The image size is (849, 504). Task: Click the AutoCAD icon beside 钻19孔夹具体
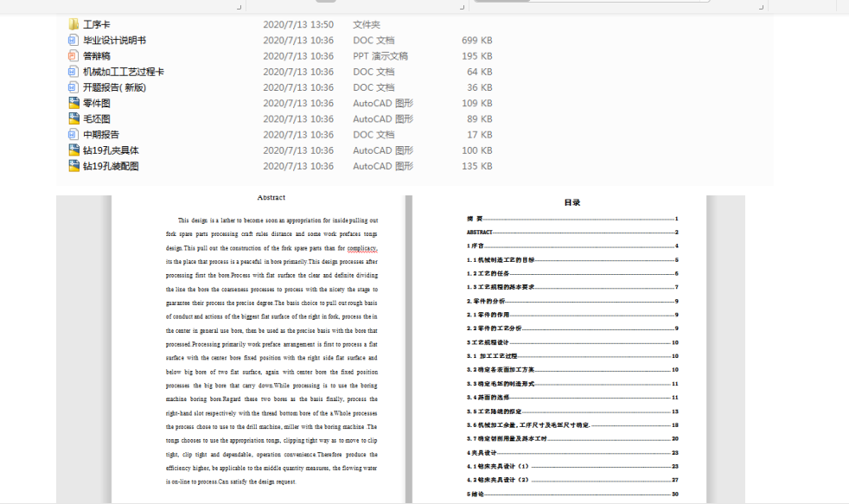(x=73, y=150)
